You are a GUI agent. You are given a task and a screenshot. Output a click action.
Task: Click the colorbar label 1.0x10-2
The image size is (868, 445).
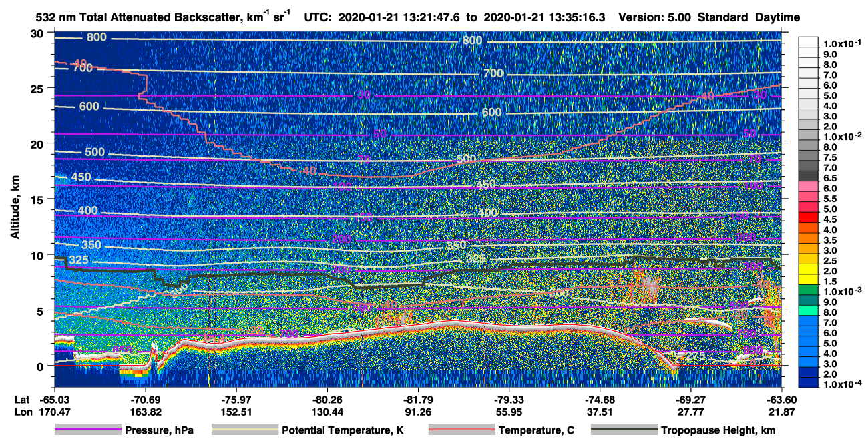843,136
